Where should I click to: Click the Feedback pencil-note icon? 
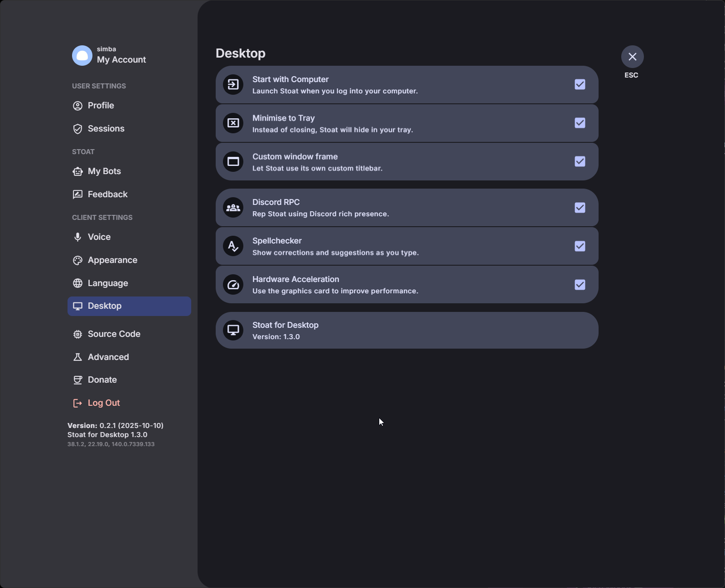click(78, 194)
